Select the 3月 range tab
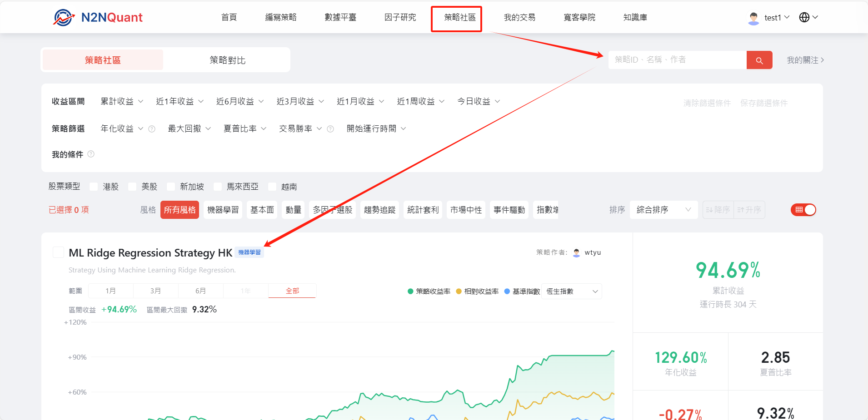This screenshot has width=868, height=420. tap(156, 291)
